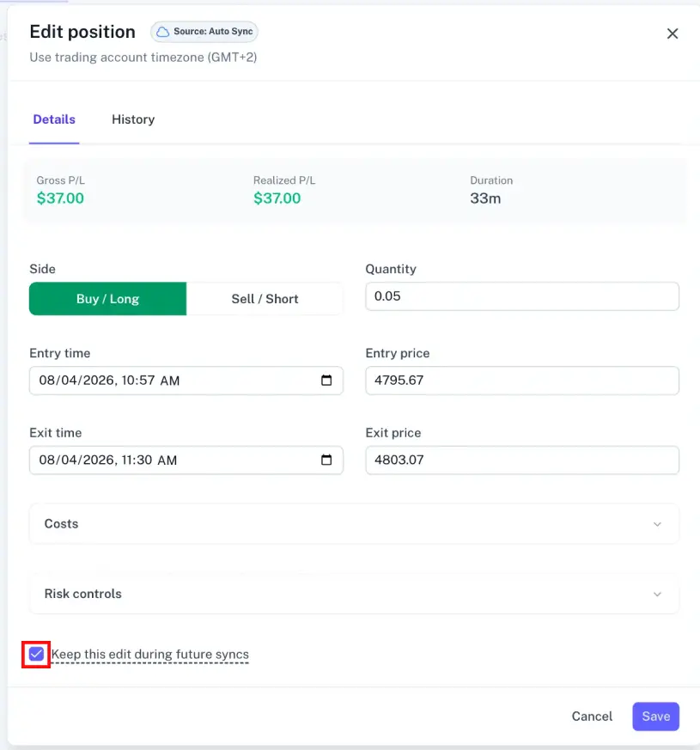
Task: Save the position changes
Action: click(x=655, y=716)
